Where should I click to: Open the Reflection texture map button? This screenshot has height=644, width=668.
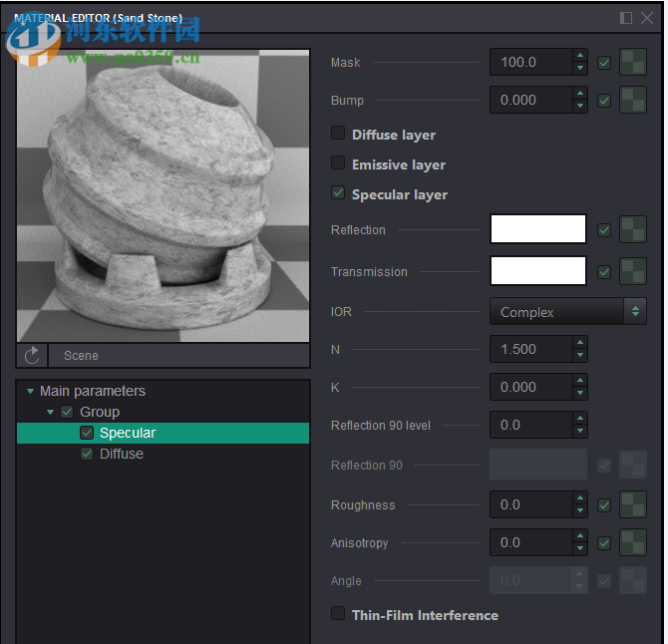(x=633, y=229)
